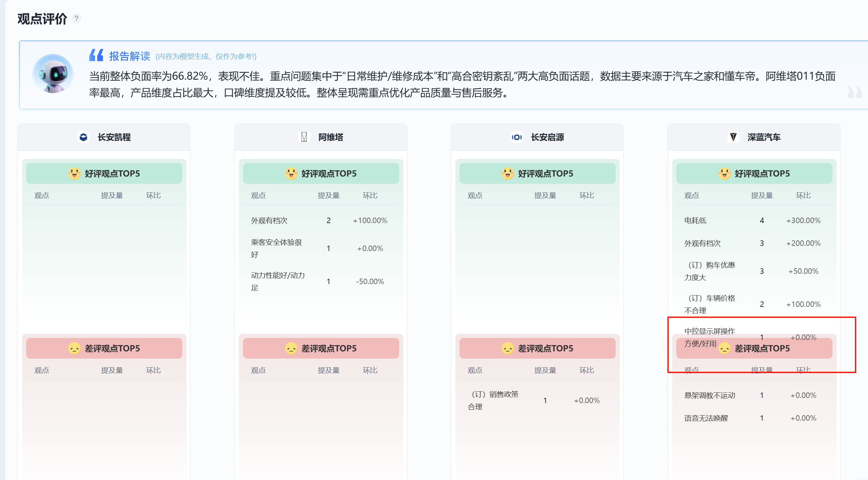This screenshot has height=480, width=868.
Task: Click 环比 column header in 深蓝汽车 好评 table
Action: 803,196
